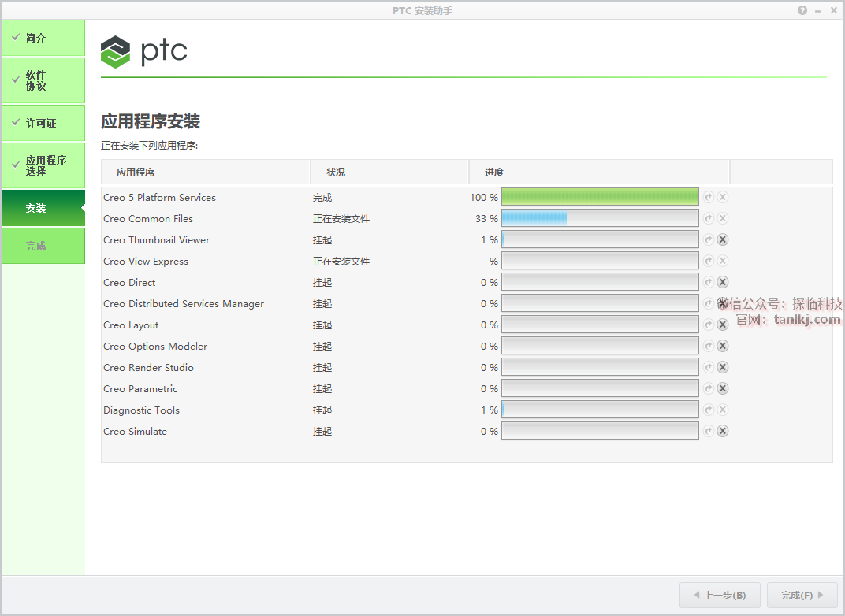This screenshot has width=845, height=616.
Task: Open the 软件协议 step
Action: (x=43, y=80)
